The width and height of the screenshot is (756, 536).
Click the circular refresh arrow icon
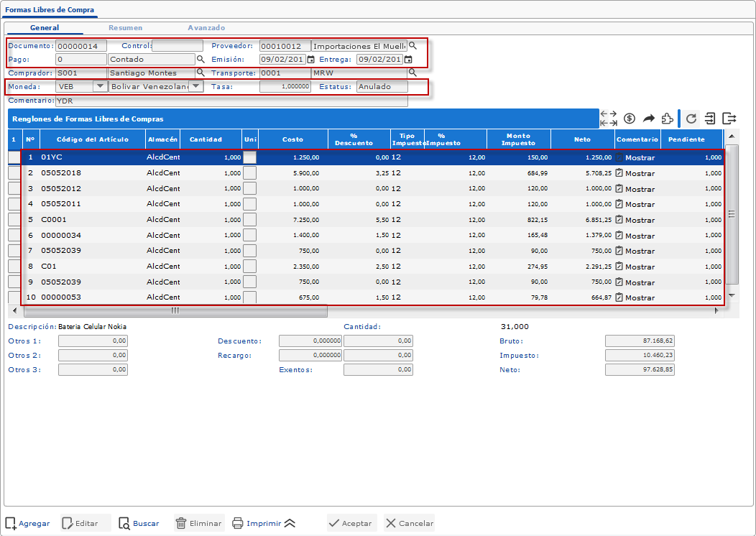pos(691,119)
